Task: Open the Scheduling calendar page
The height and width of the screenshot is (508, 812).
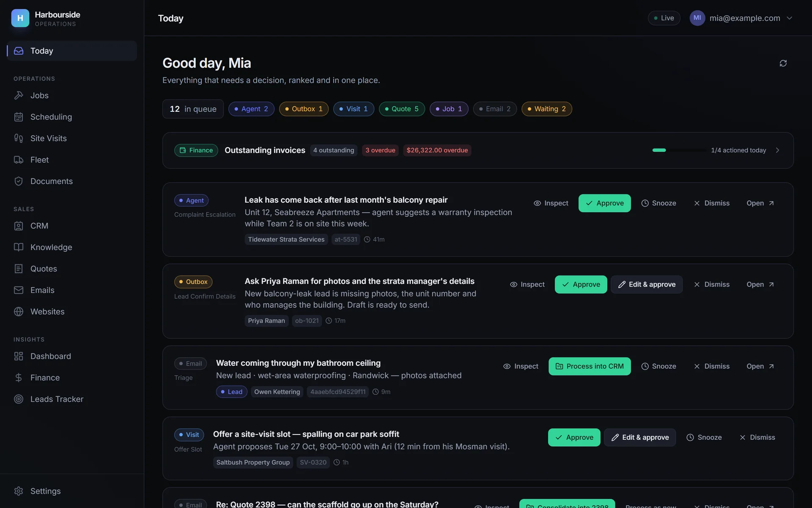Action: coord(72,117)
